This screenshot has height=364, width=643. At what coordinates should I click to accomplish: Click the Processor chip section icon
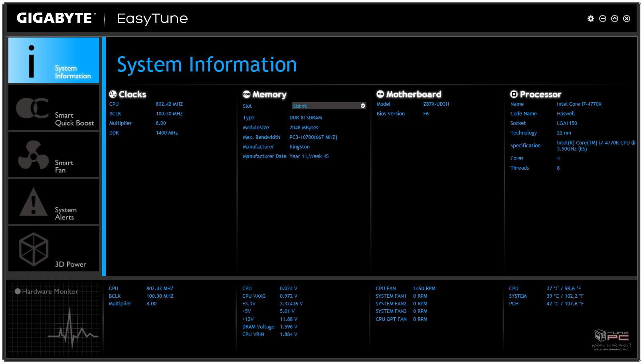tap(514, 94)
